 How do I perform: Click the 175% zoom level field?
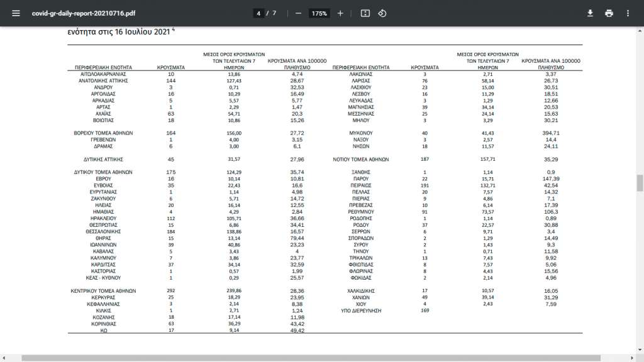319,13
